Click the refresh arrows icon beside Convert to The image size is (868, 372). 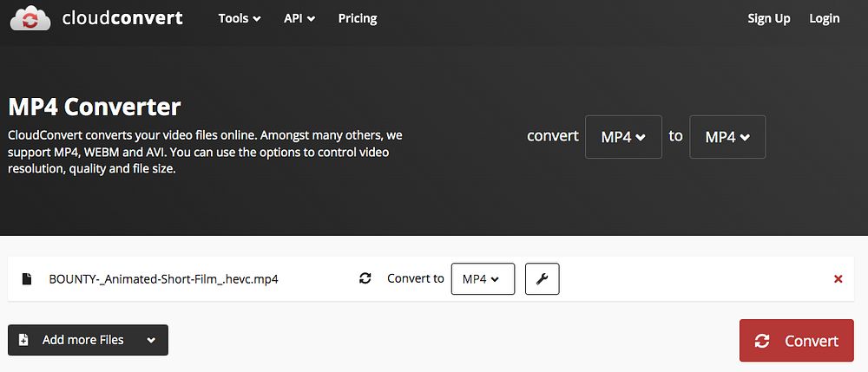[x=365, y=278]
